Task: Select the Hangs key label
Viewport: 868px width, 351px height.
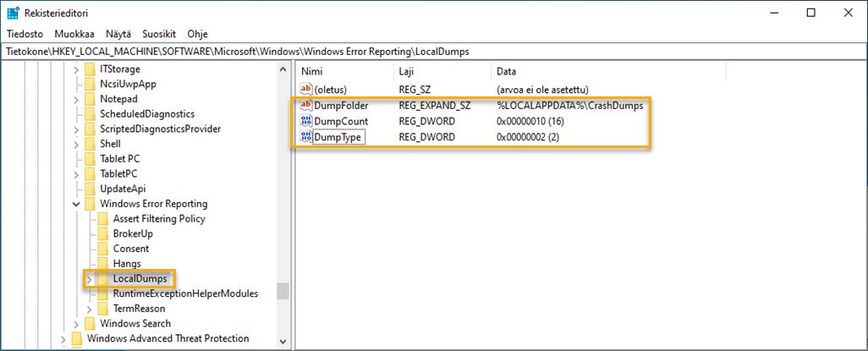Action: pyautogui.click(x=127, y=264)
